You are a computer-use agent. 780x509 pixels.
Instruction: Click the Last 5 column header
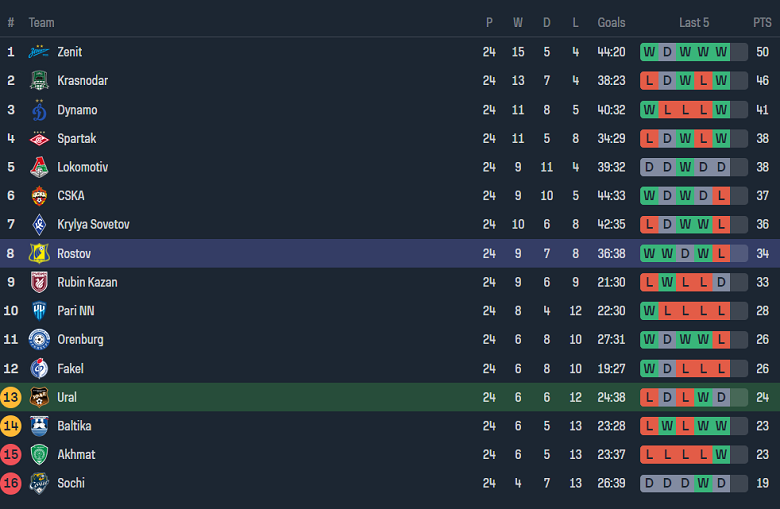pos(694,23)
